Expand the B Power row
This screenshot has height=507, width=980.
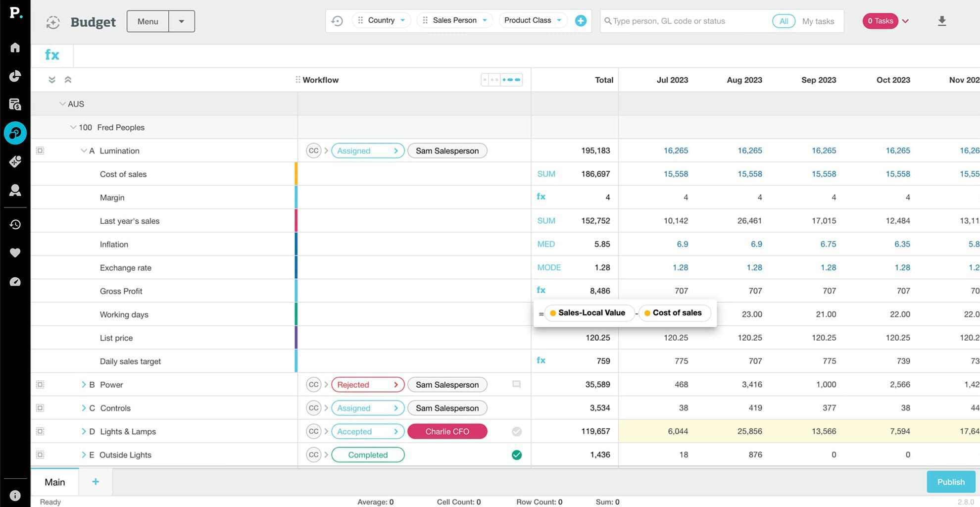(83, 385)
